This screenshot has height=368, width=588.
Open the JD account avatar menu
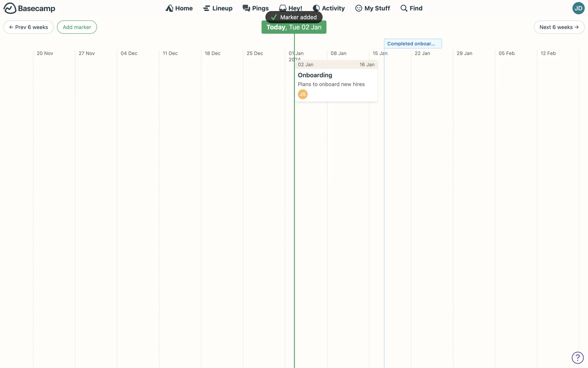click(578, 8)
